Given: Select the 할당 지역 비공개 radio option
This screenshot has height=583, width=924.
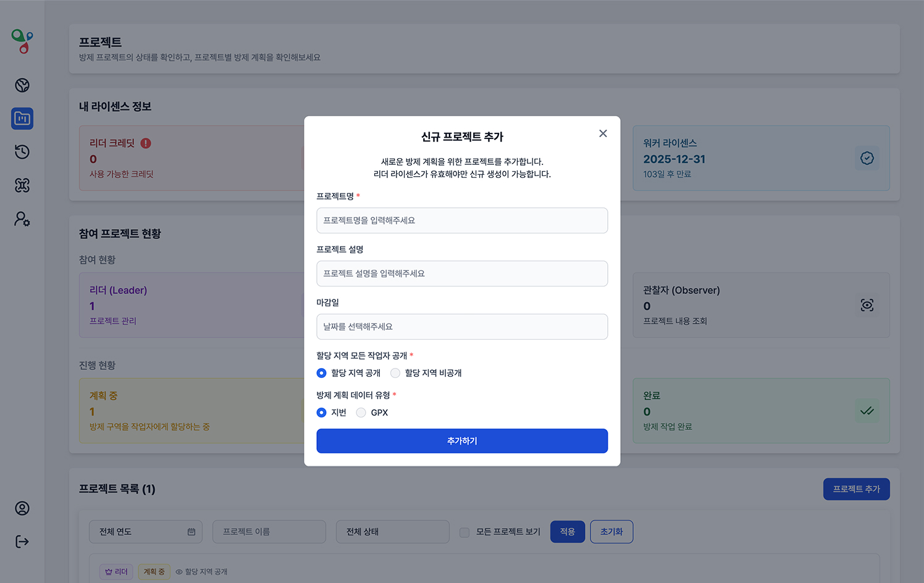Looking at the screenshot, I should pos(395,373).
